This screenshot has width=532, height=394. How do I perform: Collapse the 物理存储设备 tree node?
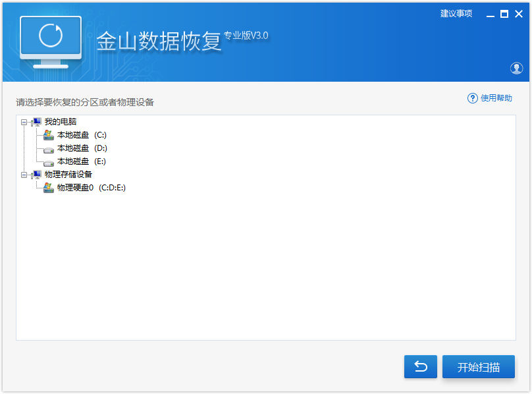click(x=24, y=175)
